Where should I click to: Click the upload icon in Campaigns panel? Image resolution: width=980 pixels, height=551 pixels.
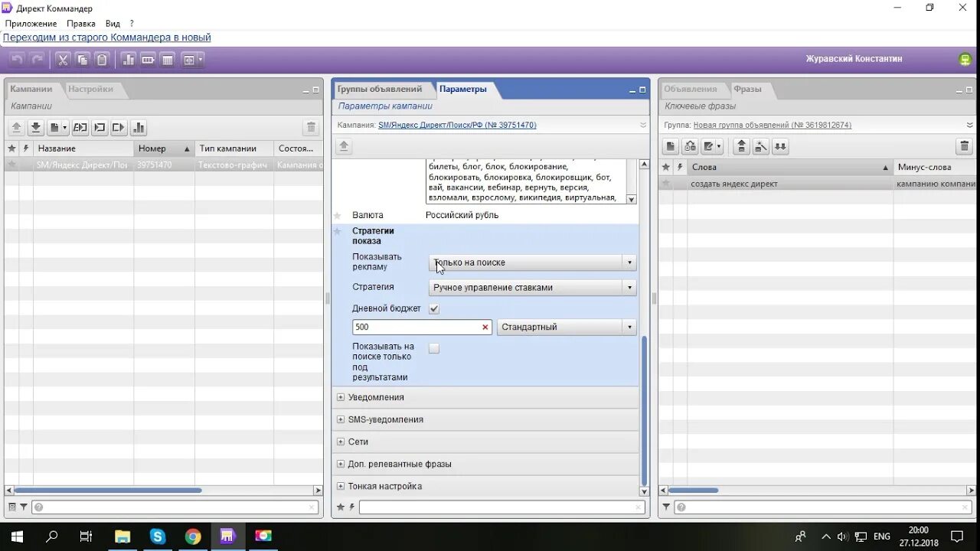pyautogui.click(x=16, y=128)
